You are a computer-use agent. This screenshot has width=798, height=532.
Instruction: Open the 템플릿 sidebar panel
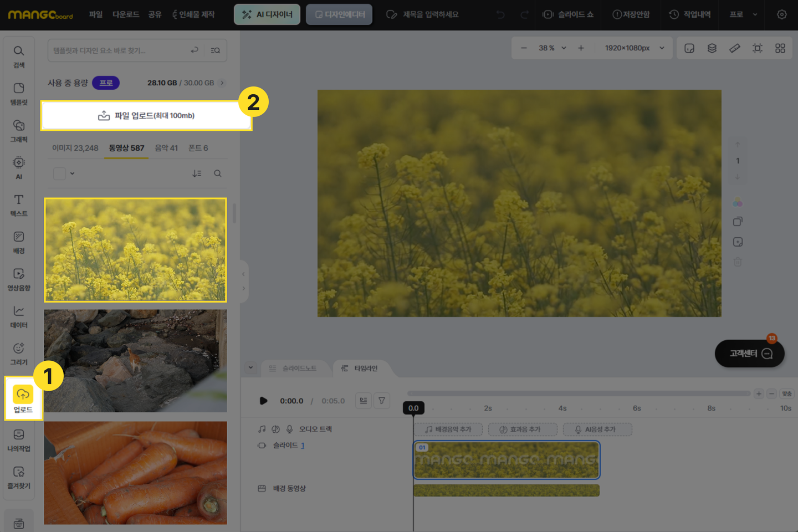pos(19,93)
